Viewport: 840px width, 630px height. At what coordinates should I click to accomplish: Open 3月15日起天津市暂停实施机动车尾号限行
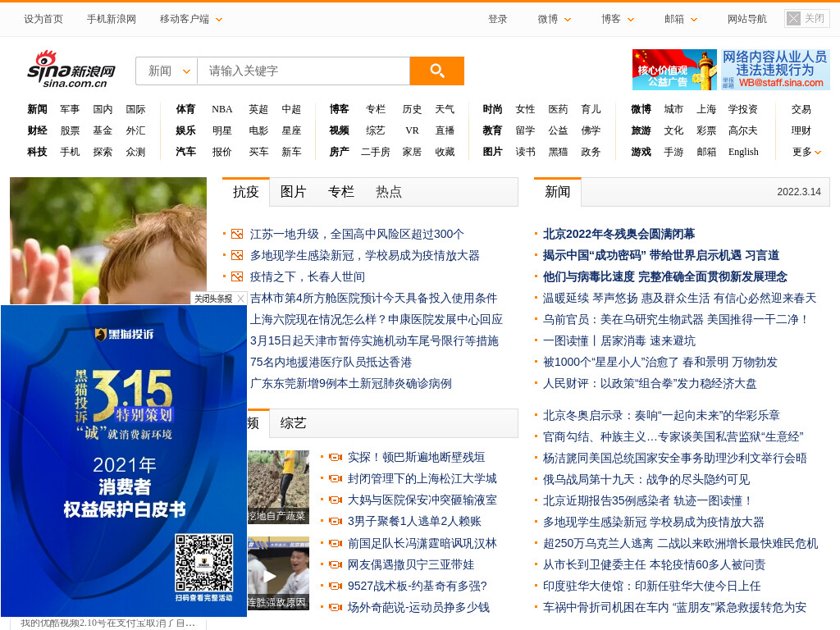(x=374, y=341)
